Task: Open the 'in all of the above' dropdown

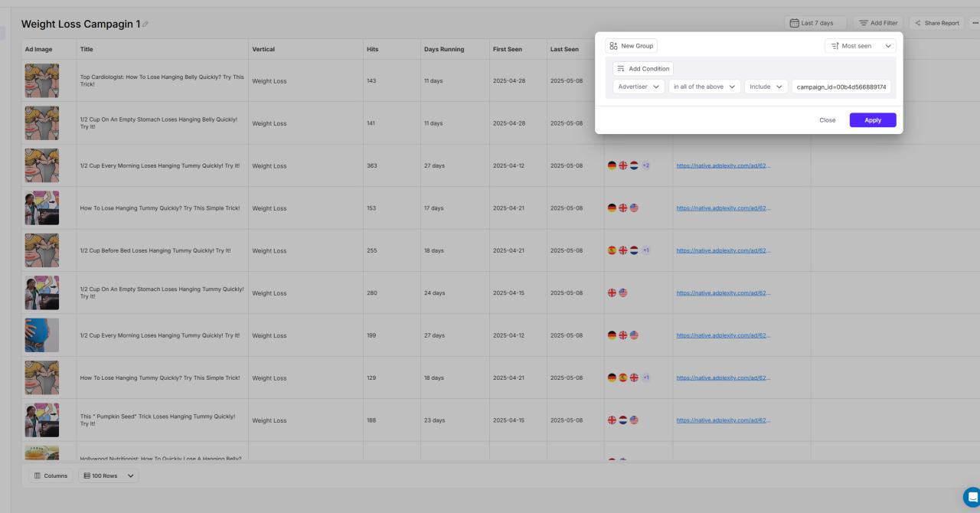Action: [x=704, y=87]
